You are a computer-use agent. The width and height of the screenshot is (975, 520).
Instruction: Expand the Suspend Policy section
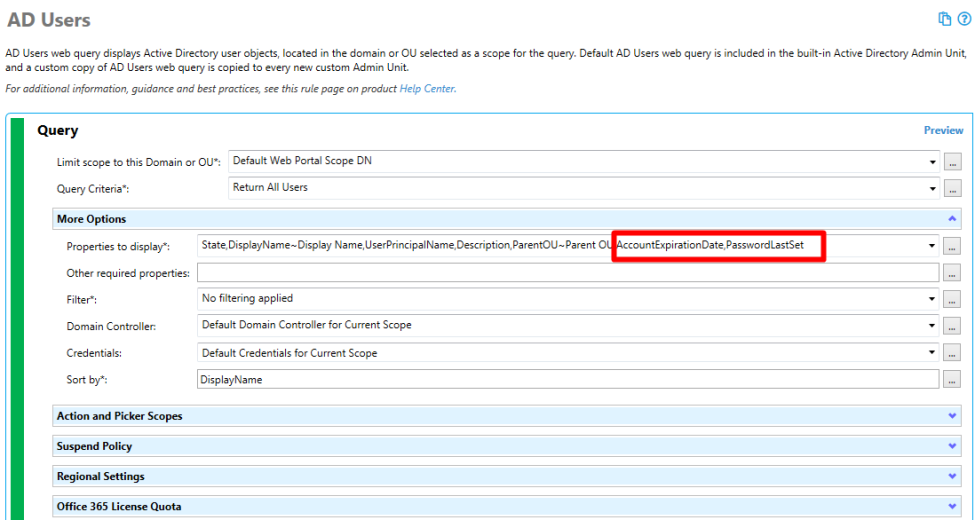pyautogui.click(x=507, y=447)
